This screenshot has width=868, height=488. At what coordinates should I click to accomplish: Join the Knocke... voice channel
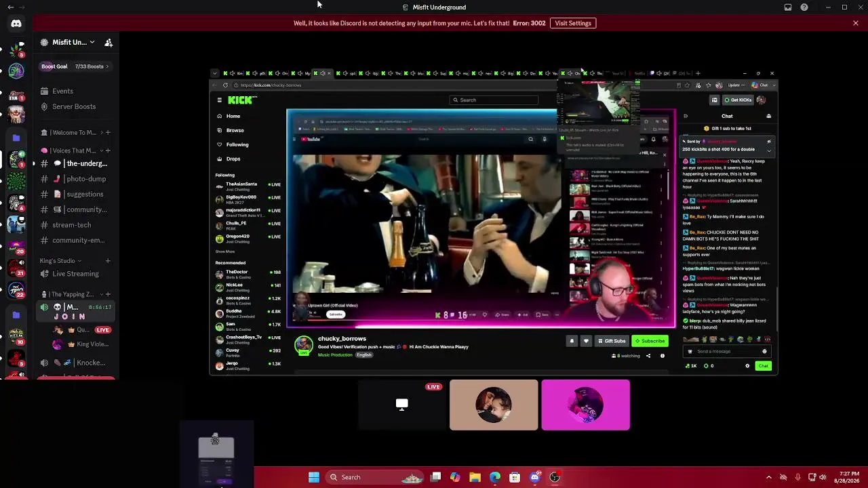(x=76, y=363)
